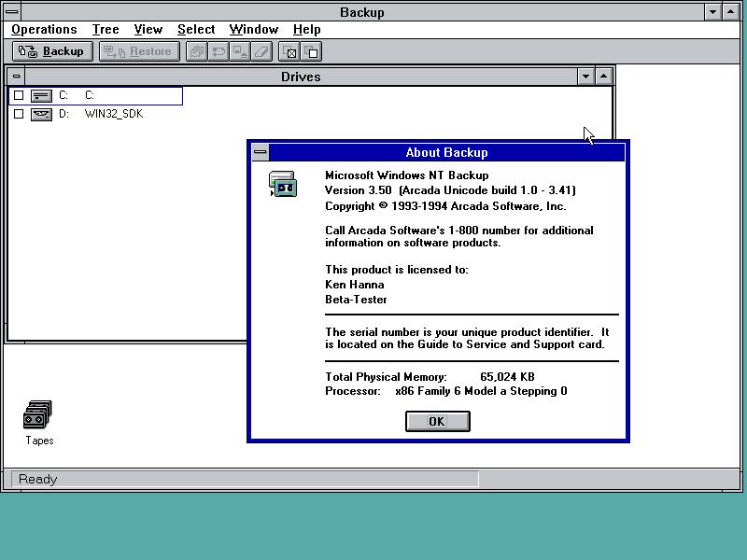
Task: Open the Operations menu
Action: pyautogui.click(x=44, y=30)
